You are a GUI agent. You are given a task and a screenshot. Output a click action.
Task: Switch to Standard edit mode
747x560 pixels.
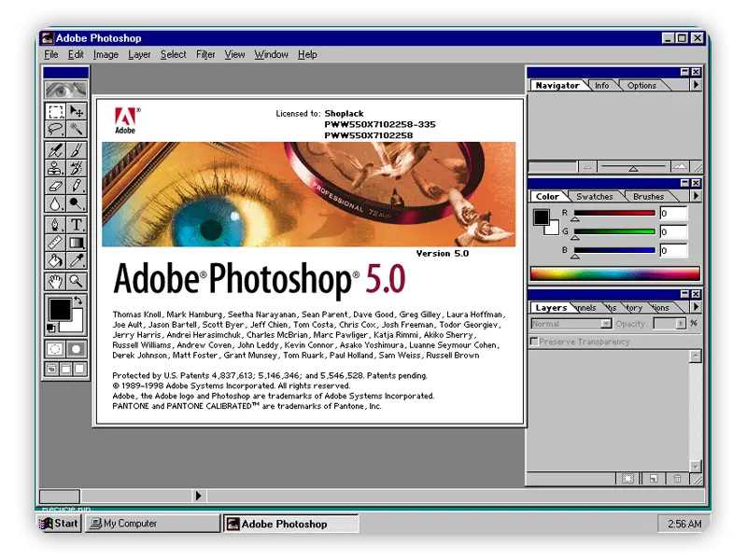tap(55, 349)
